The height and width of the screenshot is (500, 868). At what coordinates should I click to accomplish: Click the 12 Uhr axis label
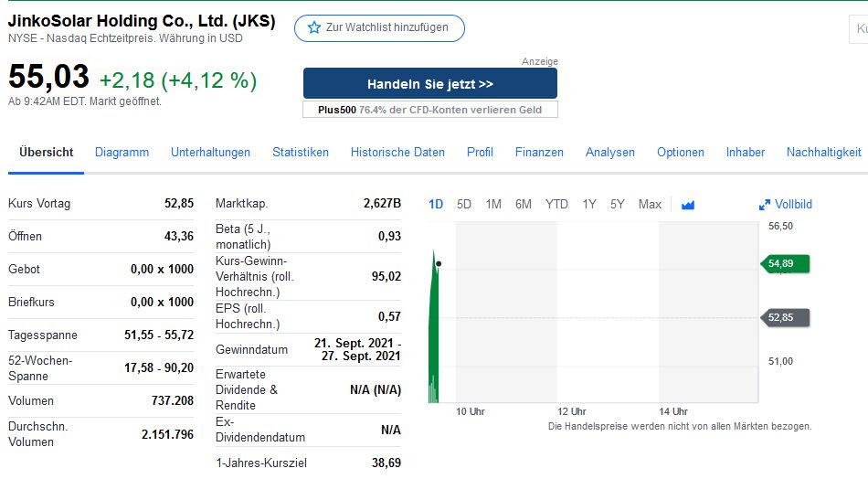point(571,411)
